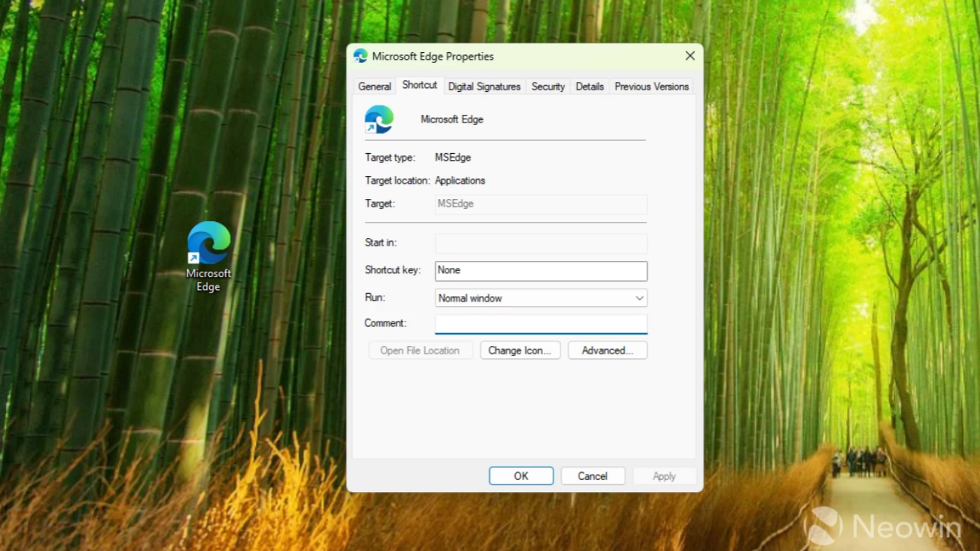
Task: Open the Digital Signatures tab
Action: pyautogui.click(x=484, y=86)
